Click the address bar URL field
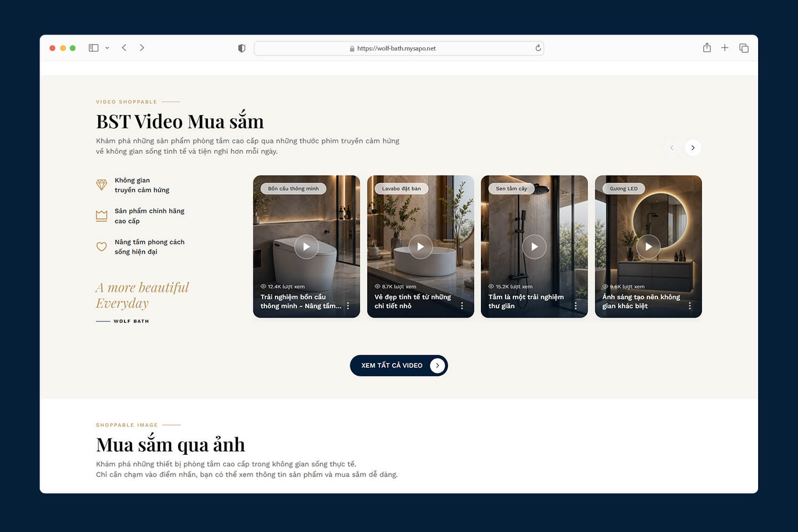Viewport: 798px width, 532px height. tap(399, 48)
